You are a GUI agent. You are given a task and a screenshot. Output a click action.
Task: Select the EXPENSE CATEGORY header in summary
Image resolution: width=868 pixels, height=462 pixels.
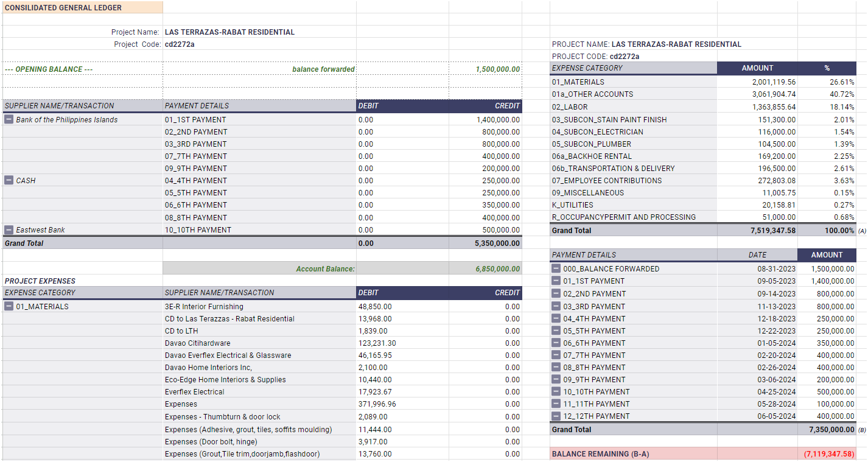pyautogui.click(x=633, y=68)
